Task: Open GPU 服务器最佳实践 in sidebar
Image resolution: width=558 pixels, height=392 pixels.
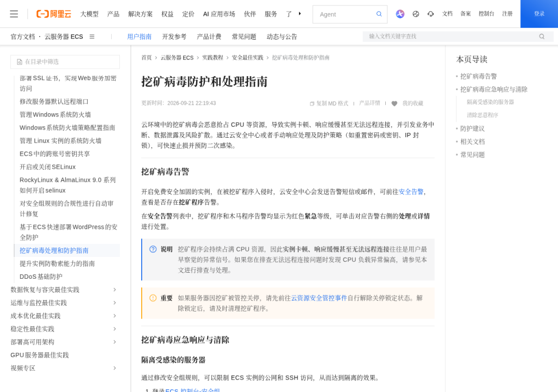Action: coord(39,356)
